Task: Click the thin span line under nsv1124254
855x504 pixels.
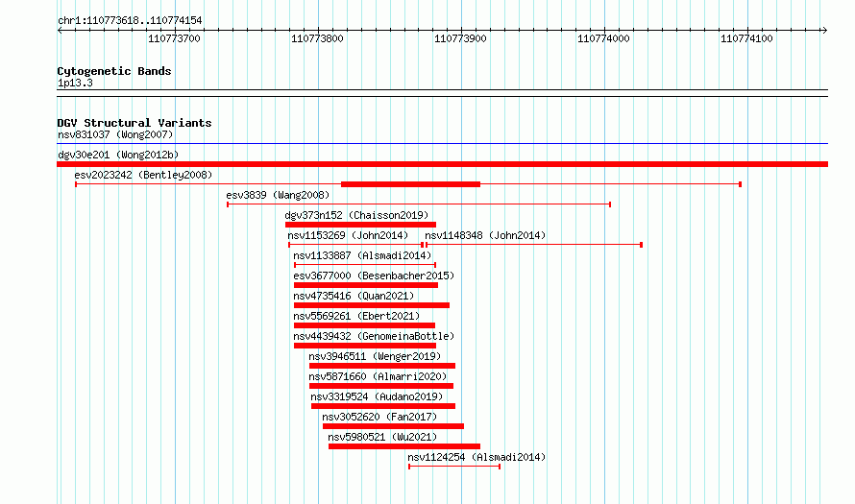Action: [x=454, y=467]
